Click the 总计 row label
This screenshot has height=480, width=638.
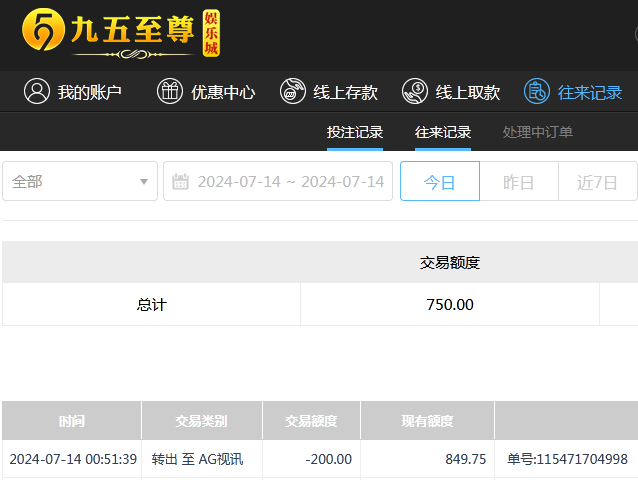coord(151,305)
